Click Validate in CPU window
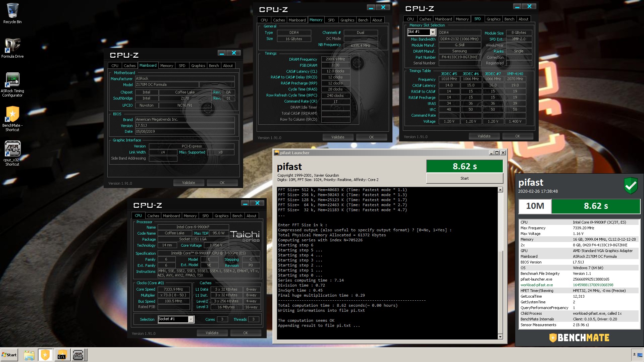This screenshot has height=362, width=644. [x=212, y=333]
